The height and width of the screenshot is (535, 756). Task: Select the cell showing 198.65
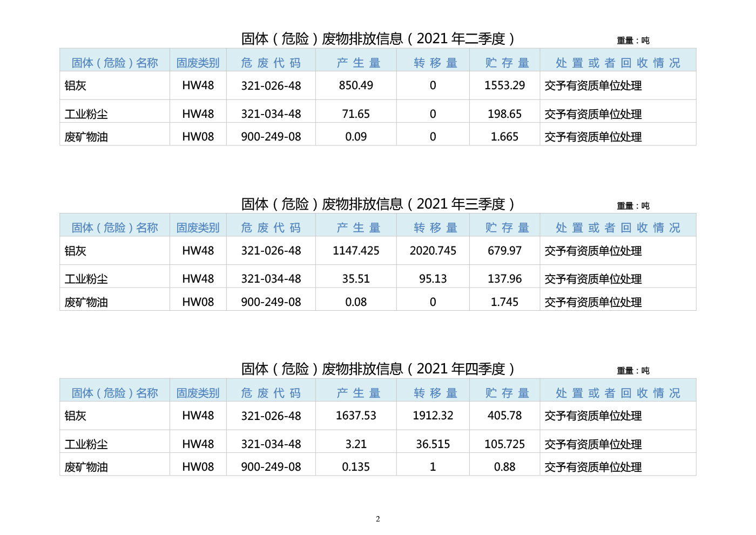pos(504,114)
